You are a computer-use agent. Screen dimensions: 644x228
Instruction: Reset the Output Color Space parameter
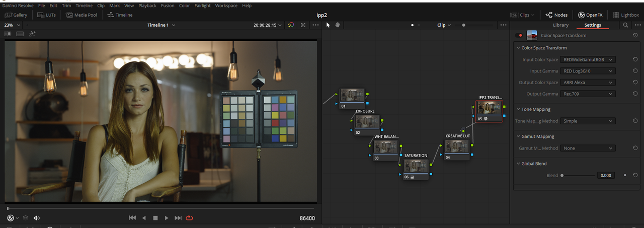(635, 82)
